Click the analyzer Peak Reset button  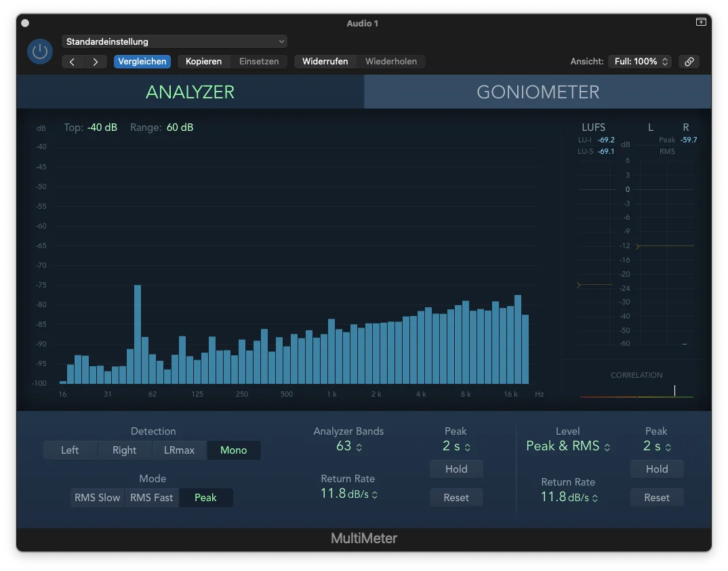(x=456, y=498)
